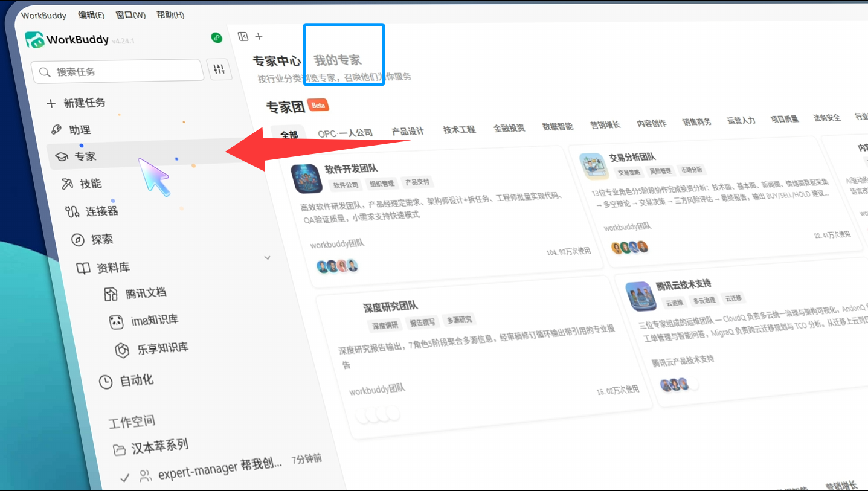The height and width of the screenshot is (491, 868).
Task: Select the upper 营销增长 category tab
Action: tap(605, 124)
